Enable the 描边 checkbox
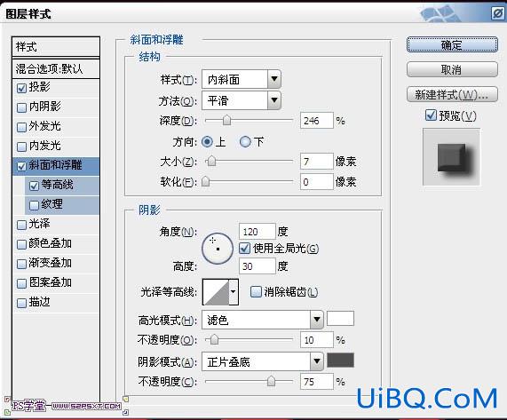The height and width of the screenshot is (420, 507). [21, 303]
